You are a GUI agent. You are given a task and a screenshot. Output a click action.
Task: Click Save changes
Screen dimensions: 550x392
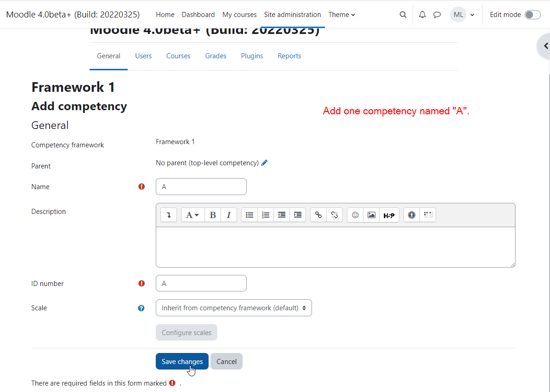pos(182,362)
